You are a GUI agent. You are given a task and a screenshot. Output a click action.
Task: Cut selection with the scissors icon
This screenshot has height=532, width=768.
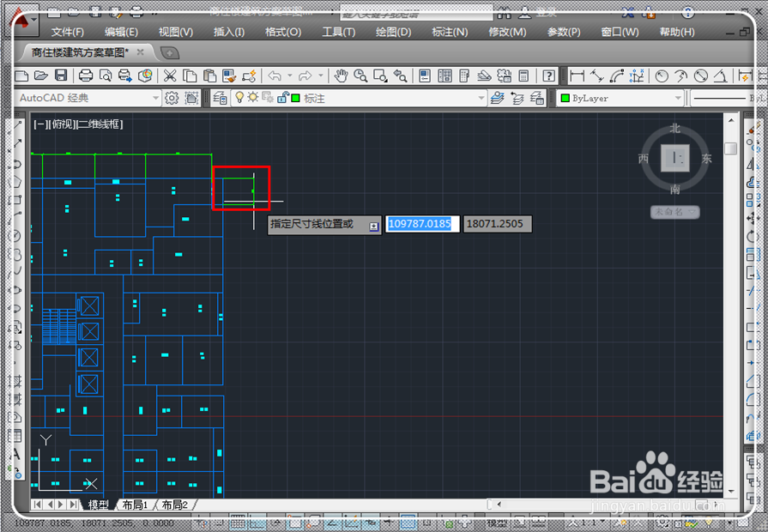pyautogui.click(x=169, y=76)
